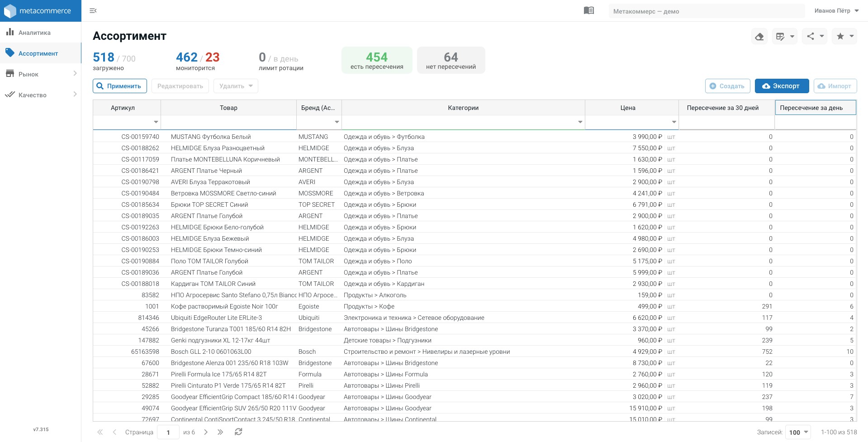This screenshot has height=442, width=868.
Task: Click Ветровка MOSSMORE Светло-синий
Action: [x=223, y=193]
